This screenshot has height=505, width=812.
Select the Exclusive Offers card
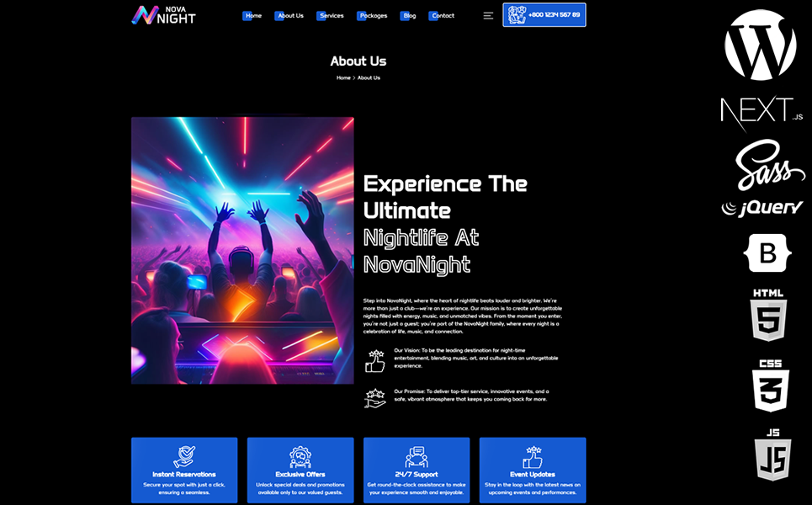pyautogui.click(x=300, y=470)
